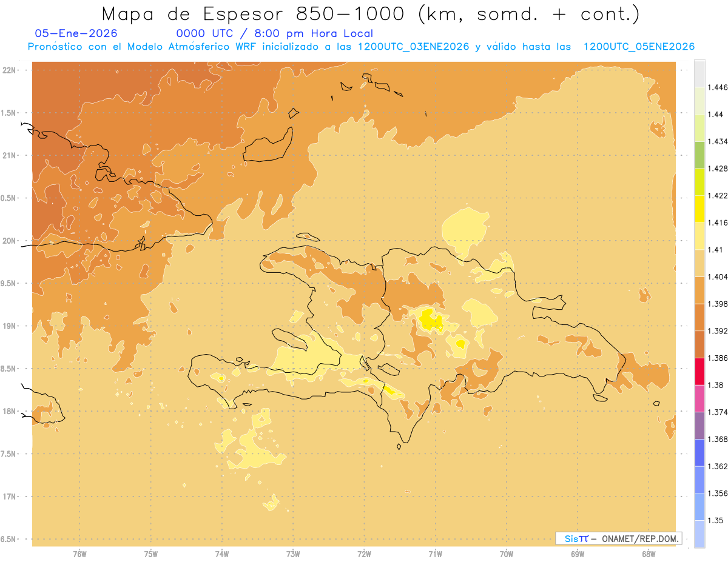Click the '1.35' colorbar value
Screen dimensions: 728x562
click(716, 520)
